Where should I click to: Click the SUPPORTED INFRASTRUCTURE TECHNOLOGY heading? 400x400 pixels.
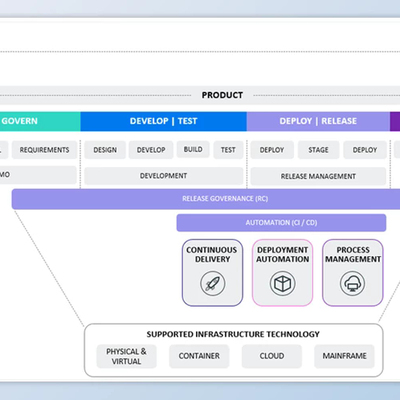pyautogui.click(x=233, y=334)
